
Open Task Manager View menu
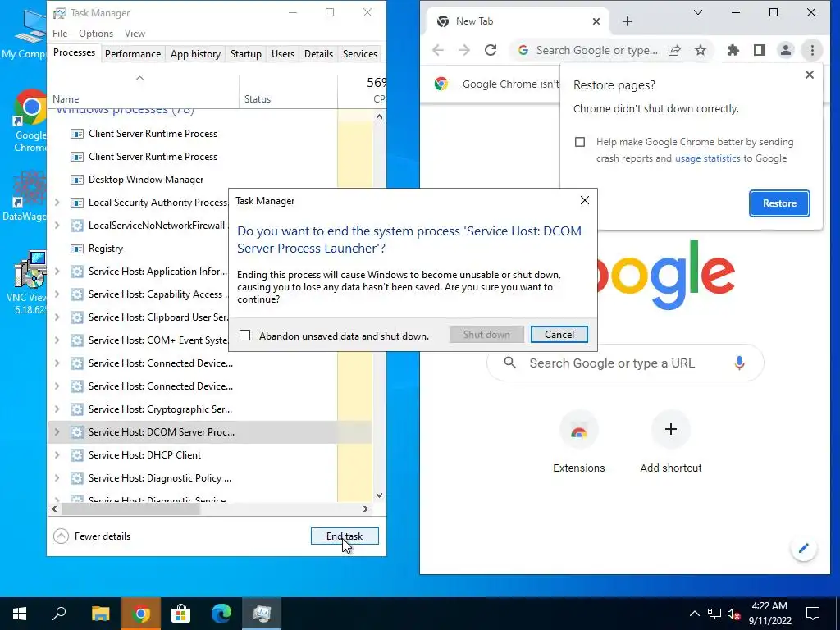pyautogui.click(x=135, y=33)
